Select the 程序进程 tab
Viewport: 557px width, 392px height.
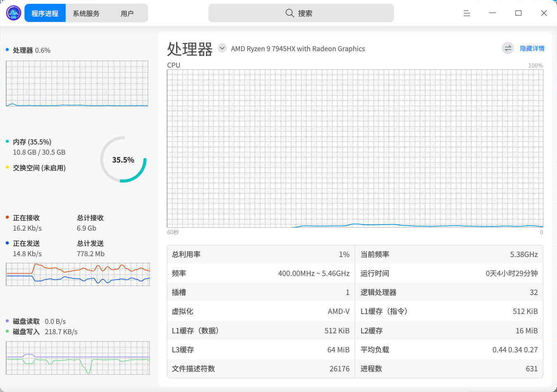[x=45, y=13]
